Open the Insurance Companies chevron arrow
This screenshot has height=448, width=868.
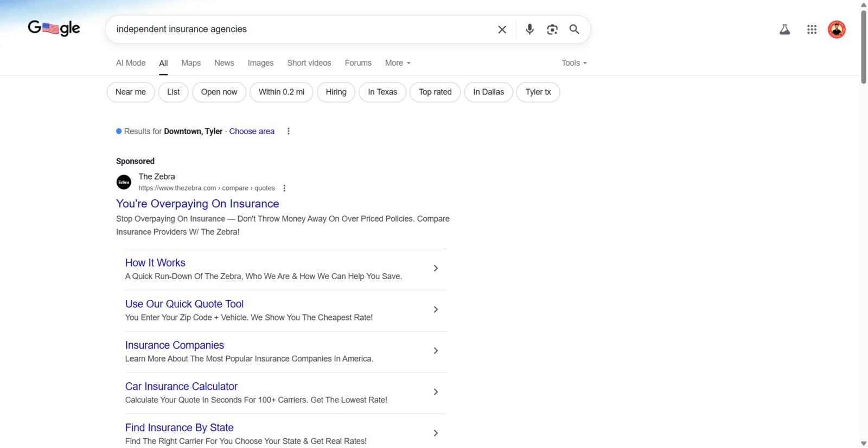click(x=436, y=351)
